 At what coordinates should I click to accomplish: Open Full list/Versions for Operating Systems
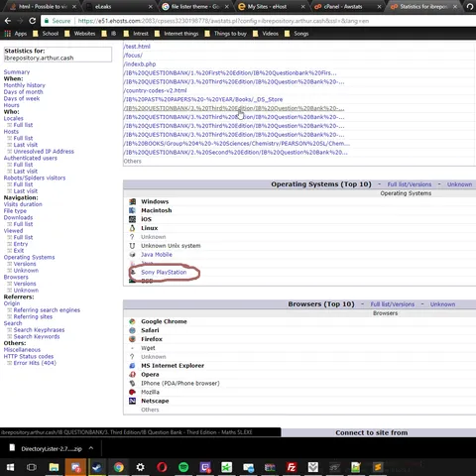click(x=410, y=184)
